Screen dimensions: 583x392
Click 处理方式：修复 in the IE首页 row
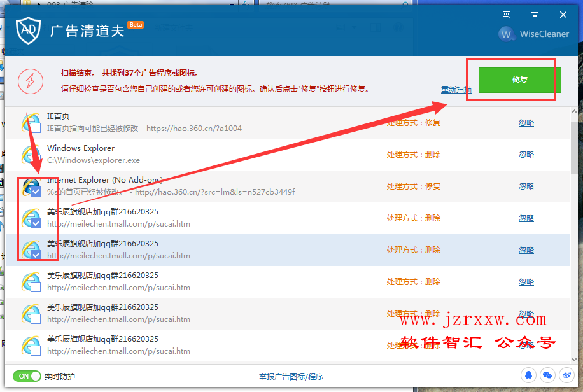414,123
